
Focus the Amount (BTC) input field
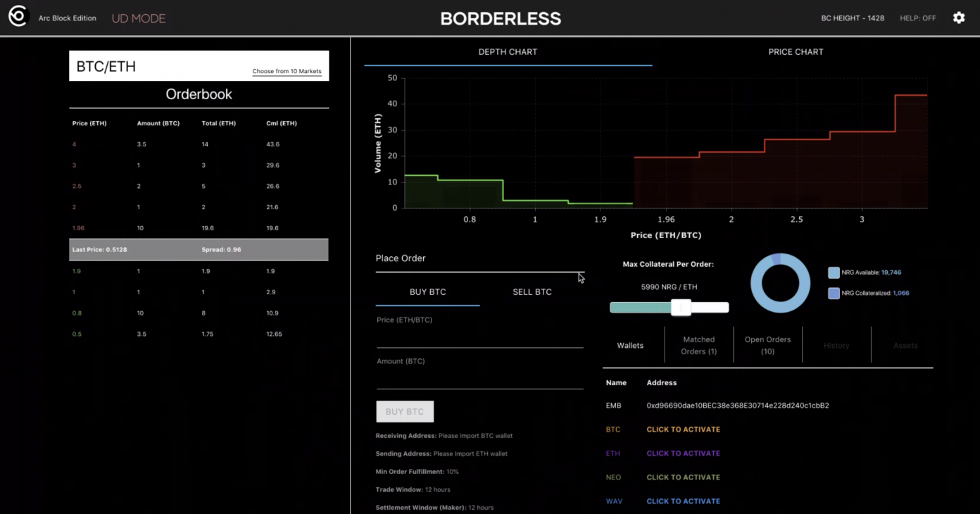[x=480, y=380]
